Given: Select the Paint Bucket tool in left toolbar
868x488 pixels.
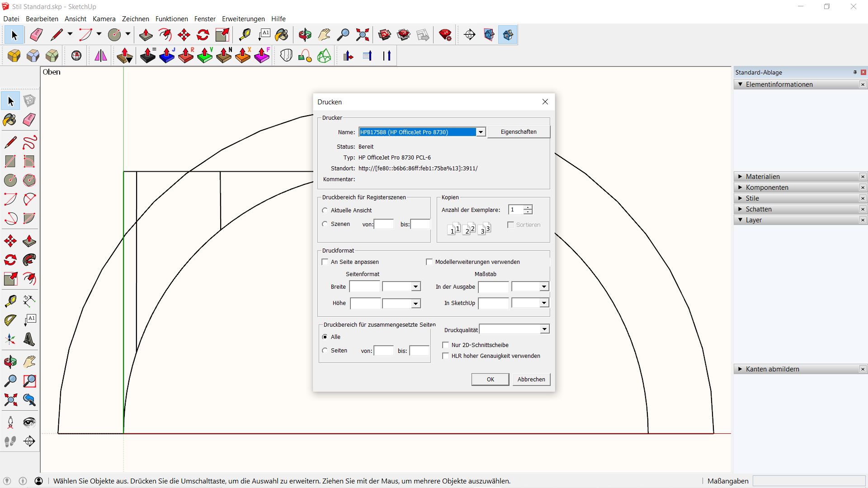Looking at the screenshot, I should click(10, 120).
